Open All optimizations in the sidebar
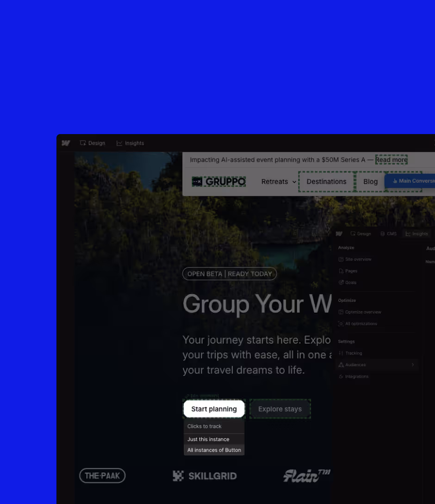 click(357, 324)
